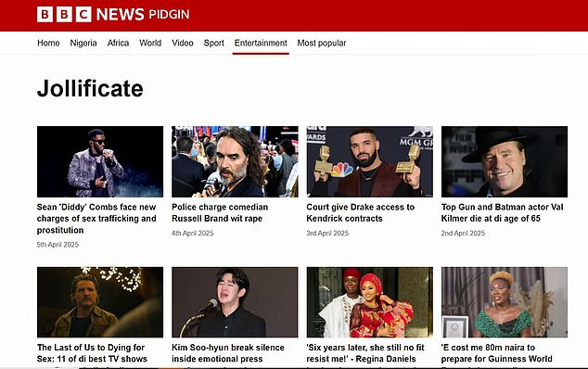Go to the Sport section
The height and width of the screenshot is (369, 588).
click(213, 44)
